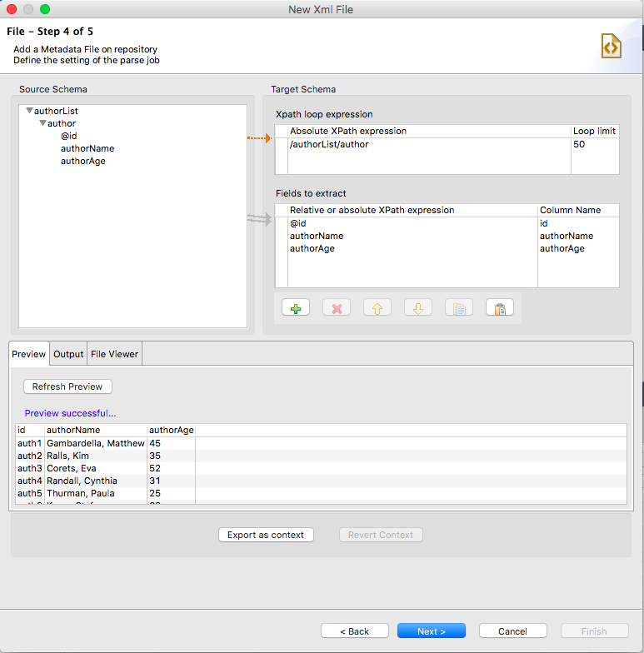This screenshot has width=644, height=653.
Task: Click the Loop limit column header
Action: click(x=595, y=131)
